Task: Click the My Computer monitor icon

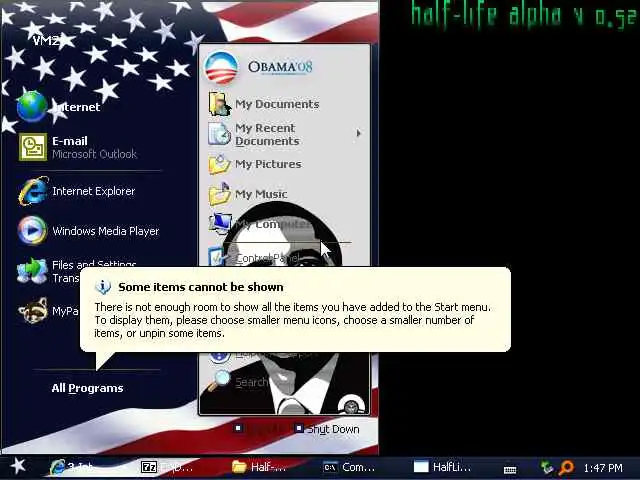Action: coord(220,223)
